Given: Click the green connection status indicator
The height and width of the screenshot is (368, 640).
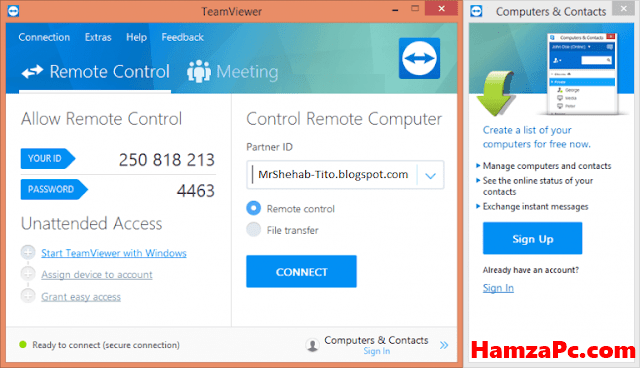Looking at the screenshot, I should [23, 345].
